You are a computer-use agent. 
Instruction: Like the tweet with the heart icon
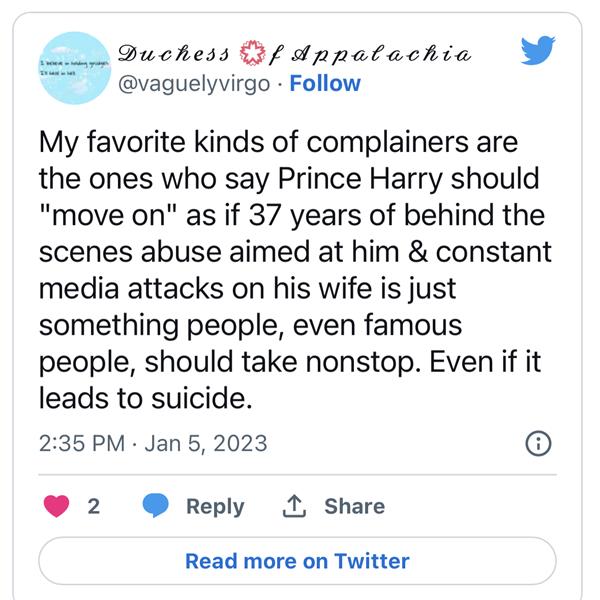pyautogui.click(x=57, y=506)
